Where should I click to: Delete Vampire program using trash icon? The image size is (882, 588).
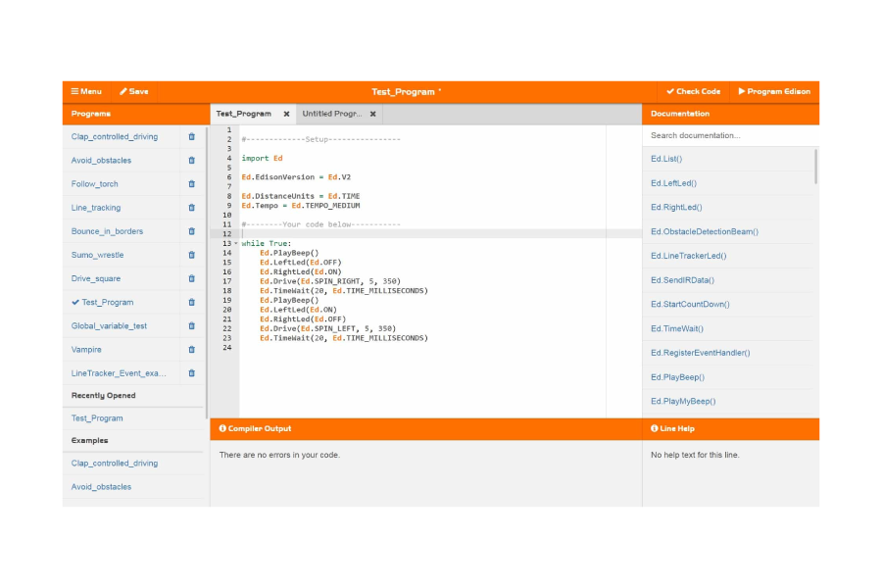tap(191, 350)
